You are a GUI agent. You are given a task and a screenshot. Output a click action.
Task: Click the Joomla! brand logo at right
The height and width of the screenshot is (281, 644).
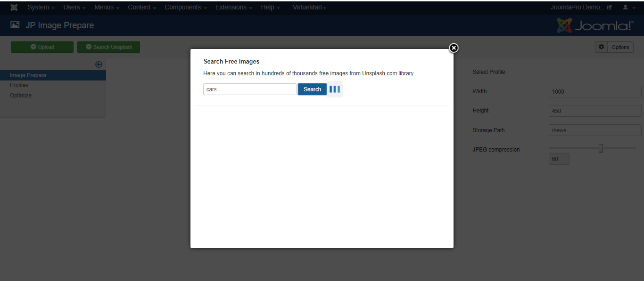(595, 25)
